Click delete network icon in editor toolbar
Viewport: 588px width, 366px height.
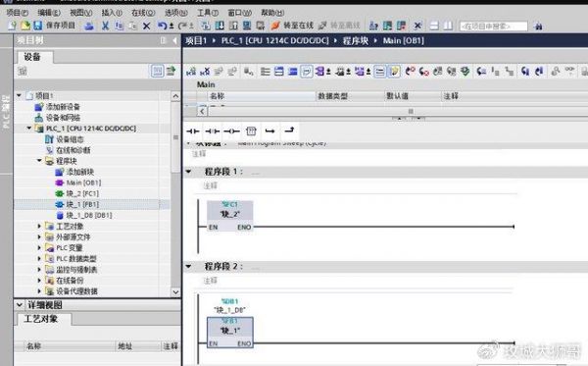205,71
